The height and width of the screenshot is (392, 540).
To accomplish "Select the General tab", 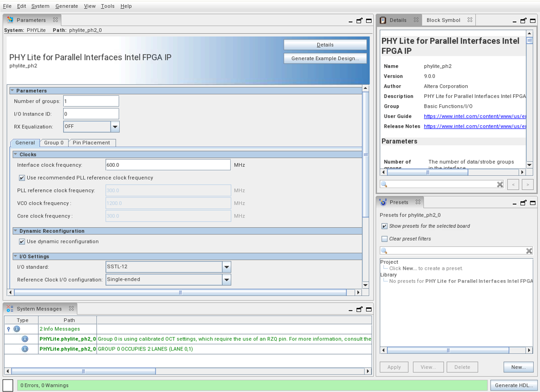I will click(x=25, y=143).
